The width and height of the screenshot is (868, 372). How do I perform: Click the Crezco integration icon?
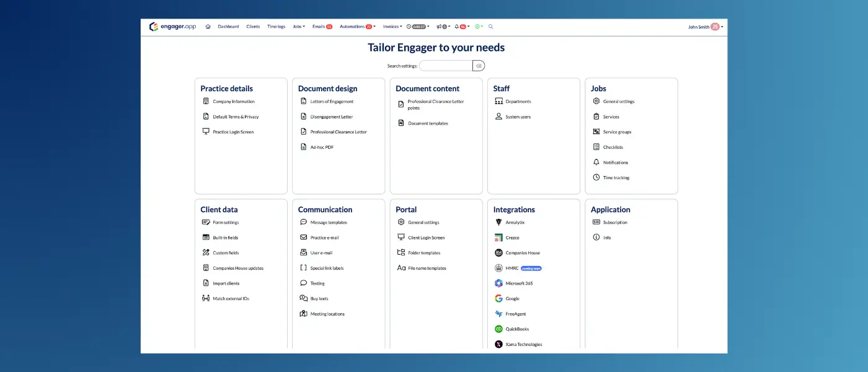498,237
